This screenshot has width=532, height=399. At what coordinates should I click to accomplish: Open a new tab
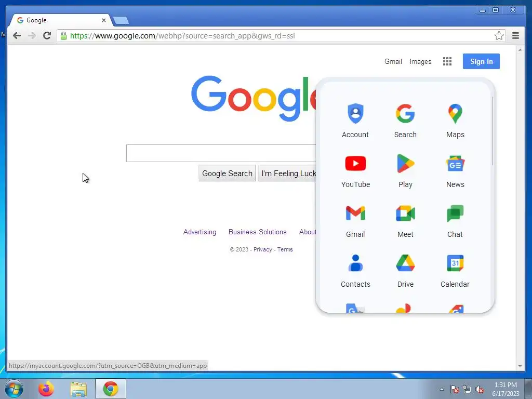click(121, 20)
